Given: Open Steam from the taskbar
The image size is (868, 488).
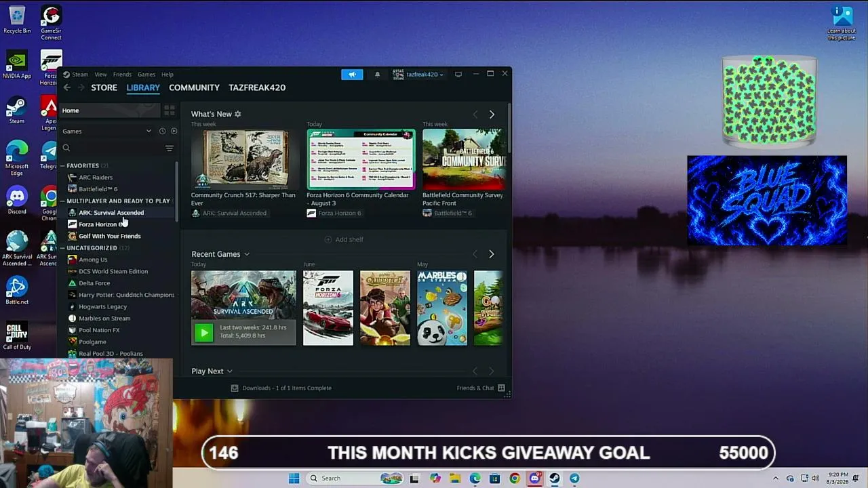Looking at the screenshot, I should (x=554, y=479).
